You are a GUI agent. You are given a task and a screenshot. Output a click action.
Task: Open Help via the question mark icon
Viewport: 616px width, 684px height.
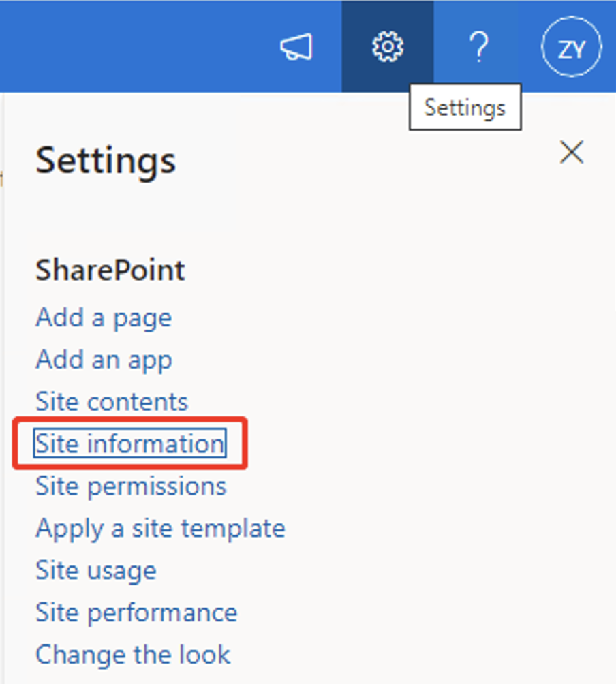pyautogui.click(x=479, y=48)
